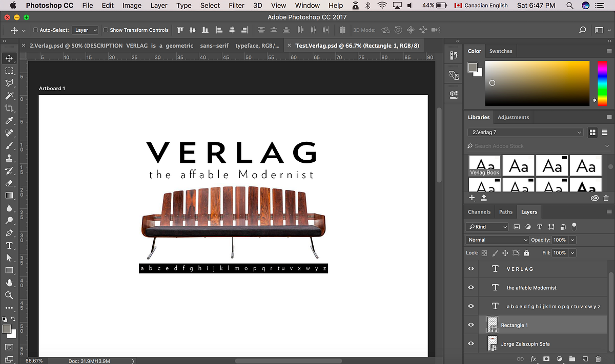Click the delete layer trash icon

click(598, 359)
